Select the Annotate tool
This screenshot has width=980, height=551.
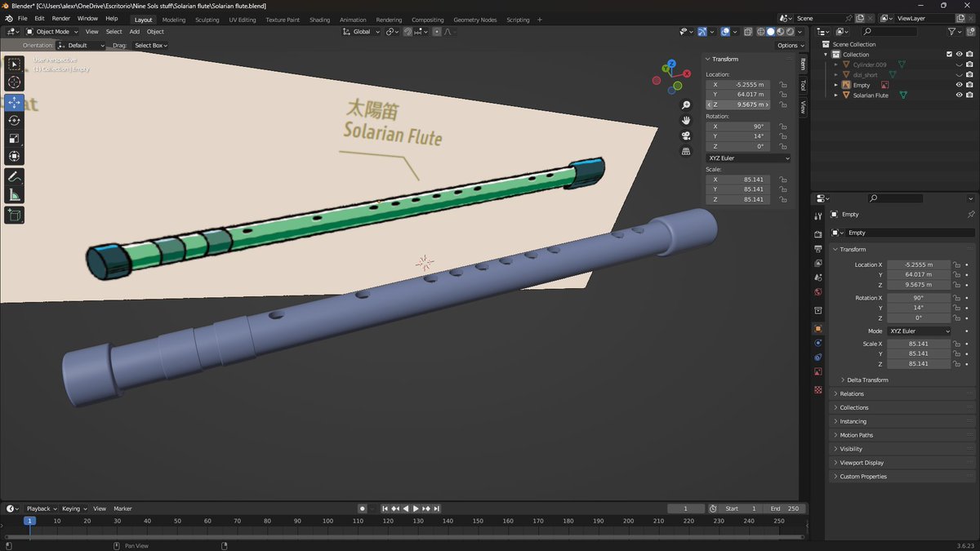pyautogui.click(x=15, y=177)
